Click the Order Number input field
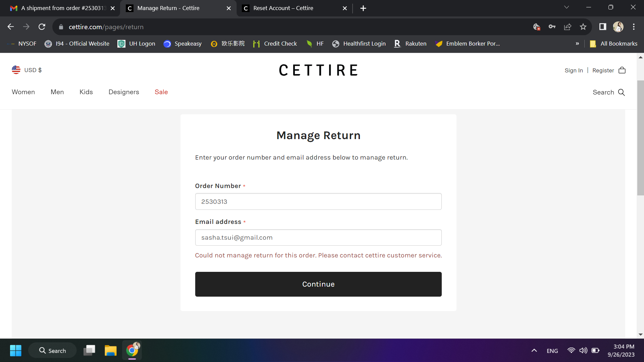 318,201
